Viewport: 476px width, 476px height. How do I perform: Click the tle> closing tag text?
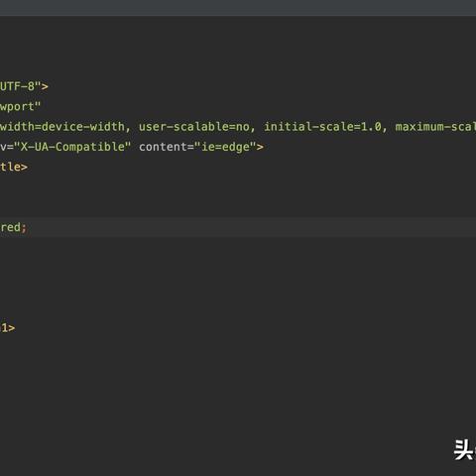point(14,167)
